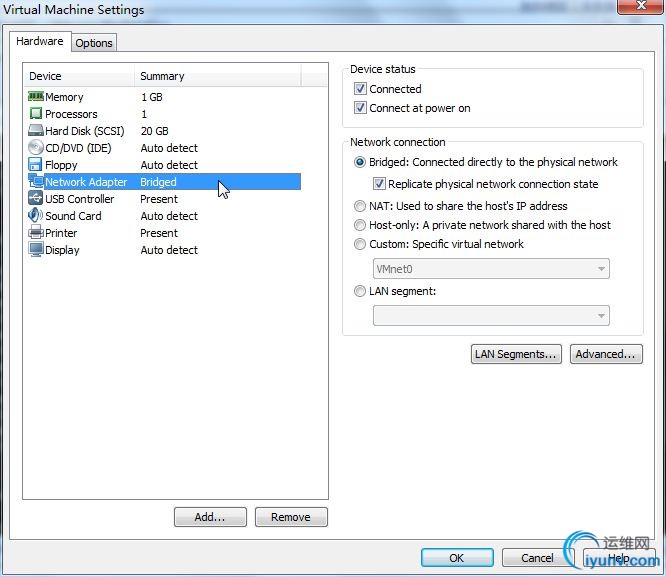The width and height of the screenshot is (666, 577).
Task: Click the Device column header
Action: 79,76
